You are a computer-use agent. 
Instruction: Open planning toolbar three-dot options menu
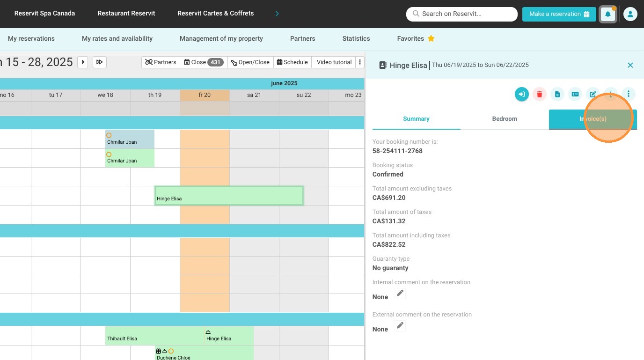(360, 62)
